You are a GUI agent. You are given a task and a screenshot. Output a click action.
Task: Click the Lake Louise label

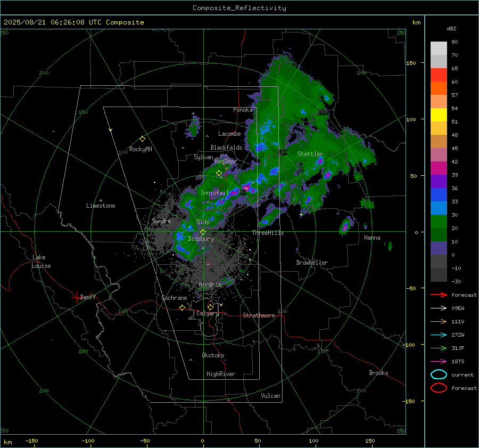pos(41,262)
